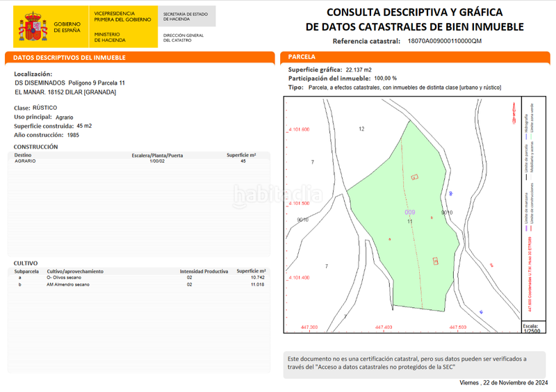This screenshot has width=556, height=392.
Task: Click the 'Subparcela' column header
Action: pyautogui.click(x=26, y=271)
